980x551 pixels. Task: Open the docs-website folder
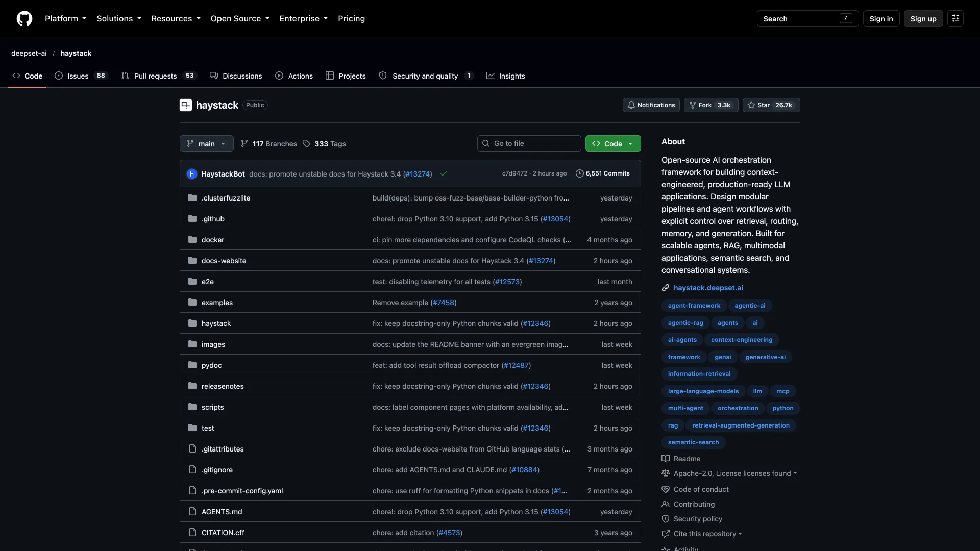[224, 261]
